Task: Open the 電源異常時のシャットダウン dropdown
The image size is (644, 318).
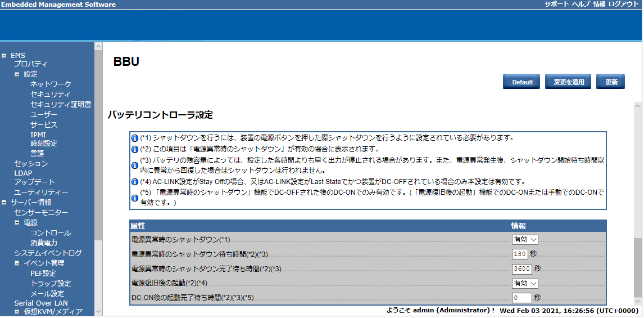Action: (x=525, y=240)
